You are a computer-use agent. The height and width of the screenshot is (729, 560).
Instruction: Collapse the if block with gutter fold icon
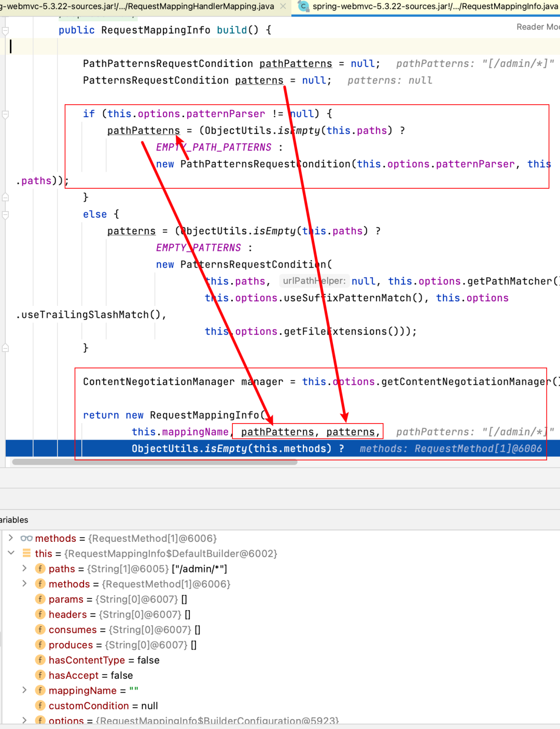tap(5, 115)
